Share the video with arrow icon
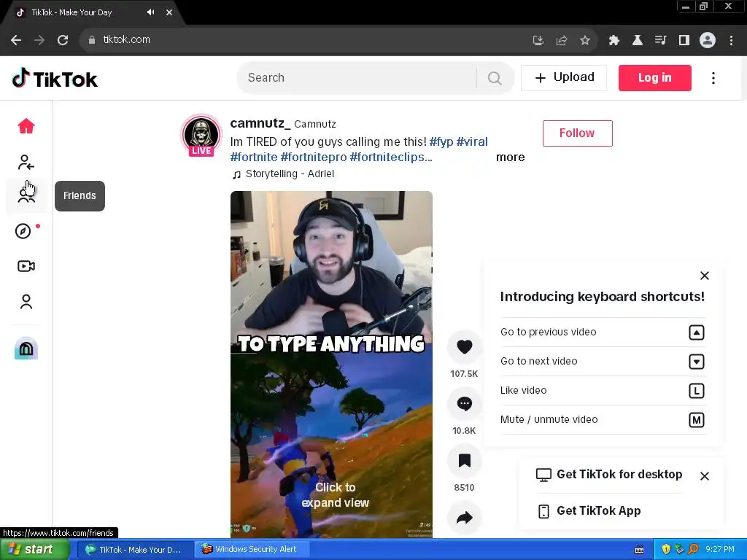Viewport: 747px width, 560px height. tap(465, 518)
